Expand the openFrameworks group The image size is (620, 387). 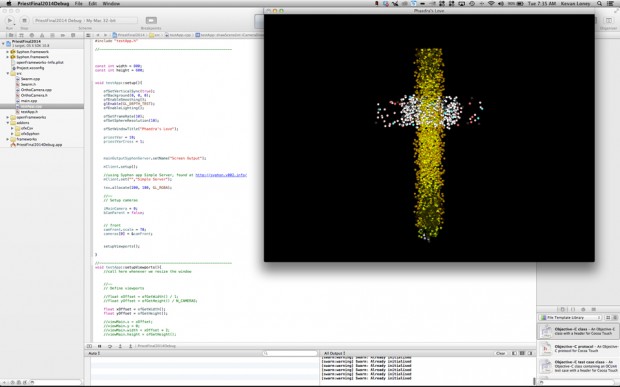pyautogui.click(x=8, y=117)
